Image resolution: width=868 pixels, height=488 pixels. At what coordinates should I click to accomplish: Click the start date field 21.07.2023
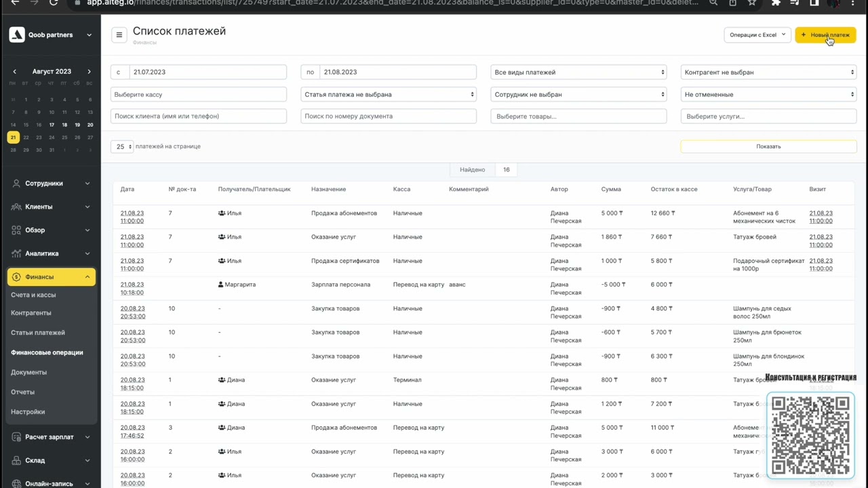(208, 72)
